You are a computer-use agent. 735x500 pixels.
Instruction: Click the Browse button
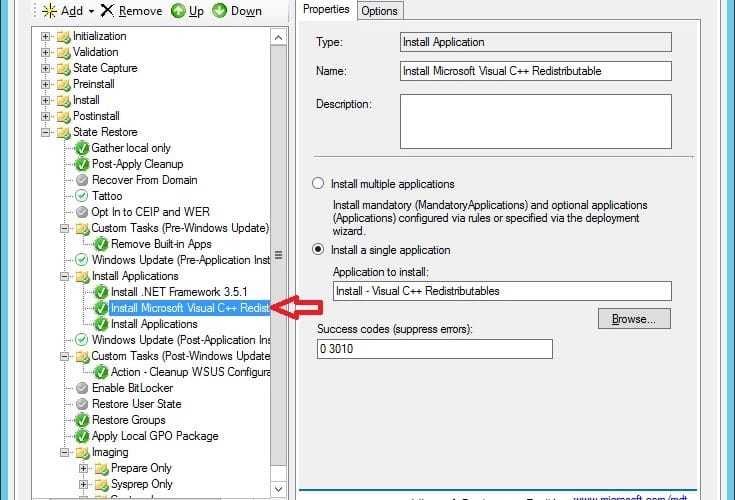pos(634,319)
